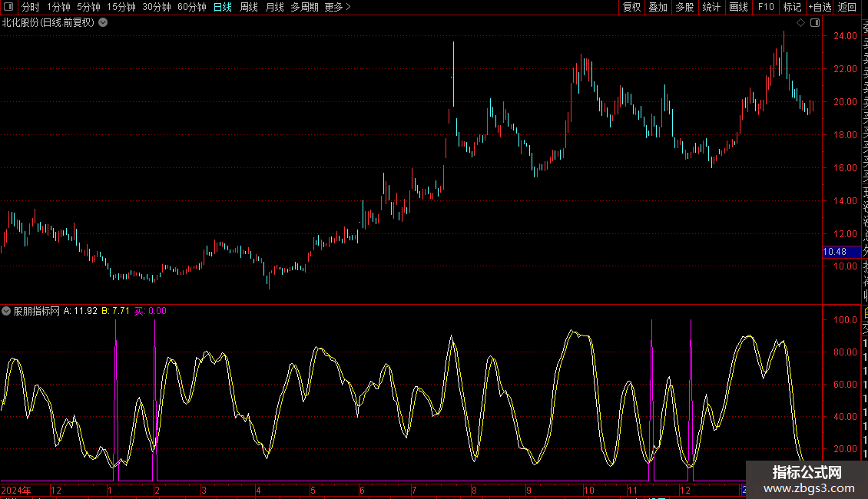The height and width of the screenshot is (499, 868).
Task: Select the 分时 intraday view
Action: [x=31, y=7]
